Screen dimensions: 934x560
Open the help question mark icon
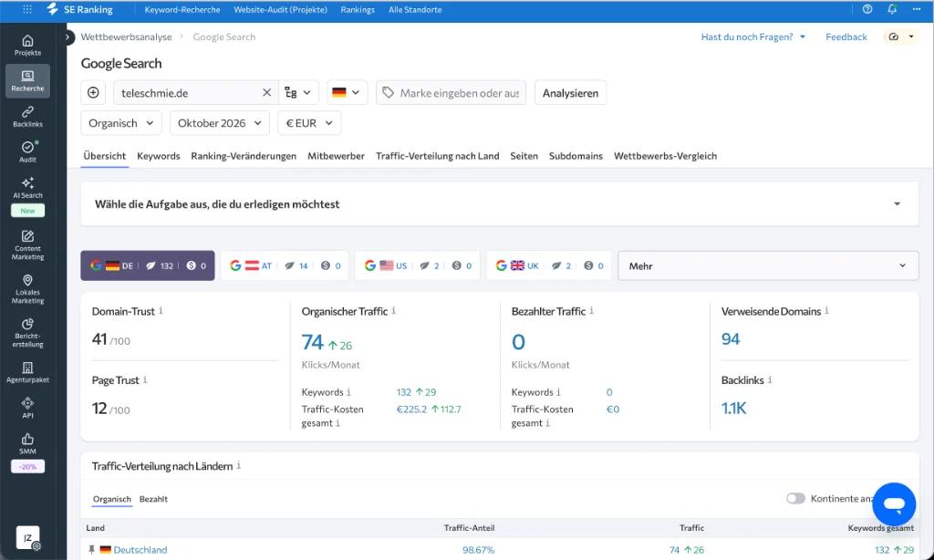(867, 9)
